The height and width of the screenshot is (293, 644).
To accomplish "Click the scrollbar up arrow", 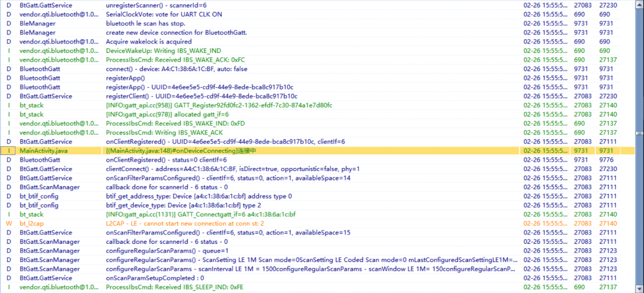I will (x=639, y=4).
